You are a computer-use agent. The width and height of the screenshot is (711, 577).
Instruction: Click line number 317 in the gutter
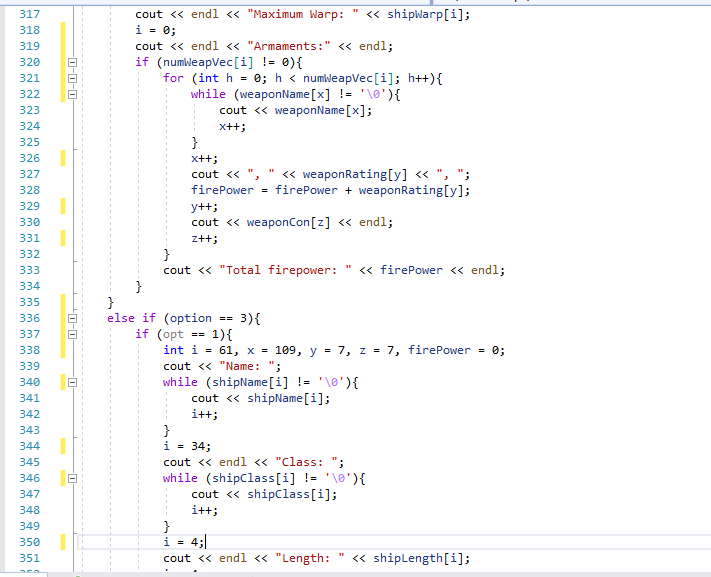click(29, 15)
